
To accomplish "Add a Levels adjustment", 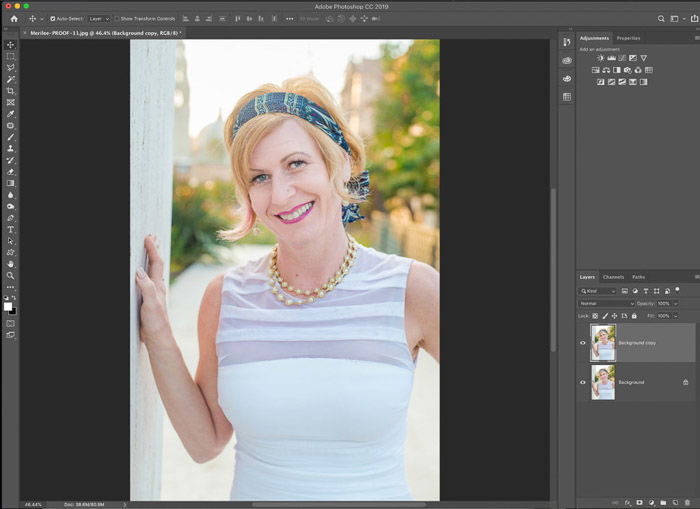I will pyautogui.click(x=611, y=58).
